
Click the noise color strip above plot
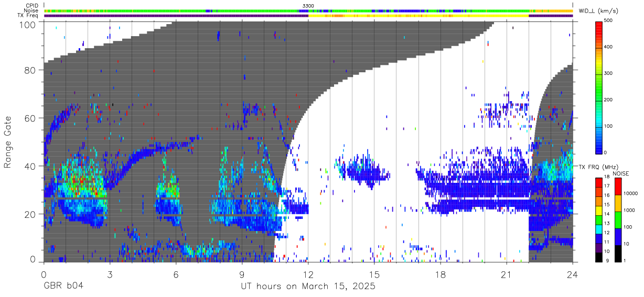(308, 10)
